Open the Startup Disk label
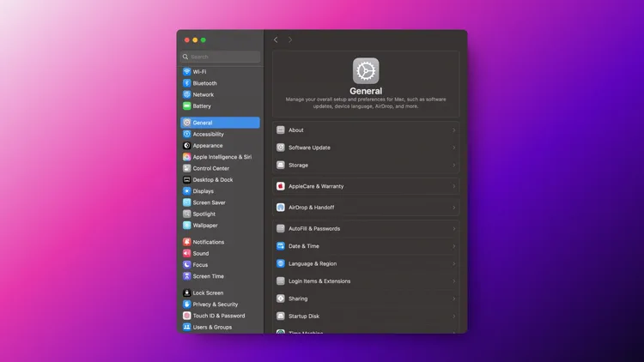Screen dimensions: 644x362 click(x=304, y=316)
